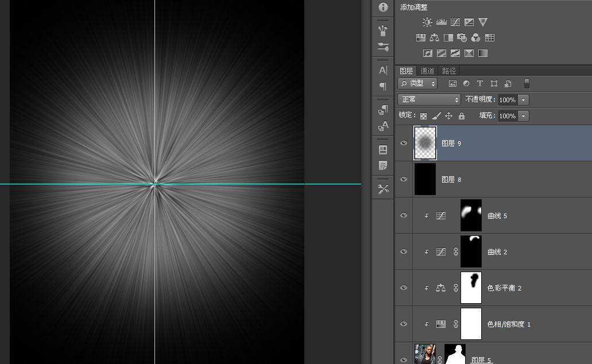
Task: Turn layer filtering switch on/off
Action: 527,83
